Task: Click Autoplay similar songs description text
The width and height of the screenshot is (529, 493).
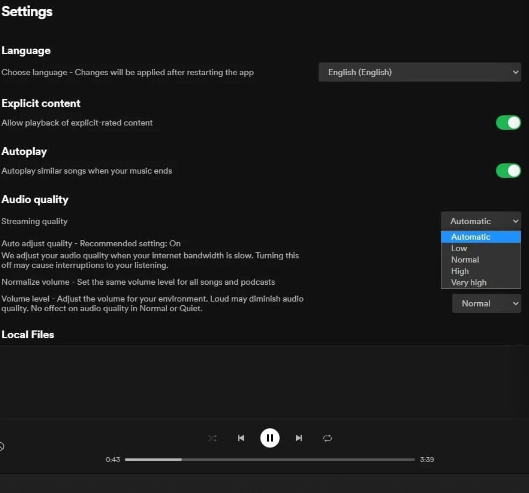Action: [x=87, y=171]
